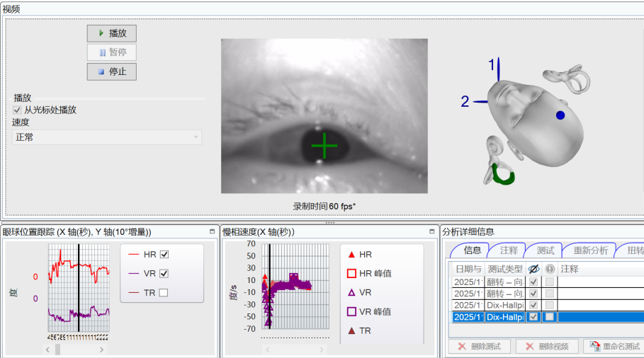This screenshot has width=644, height=358.
Task: Open the 速度 speed dropdown
Action: point(107,137)
